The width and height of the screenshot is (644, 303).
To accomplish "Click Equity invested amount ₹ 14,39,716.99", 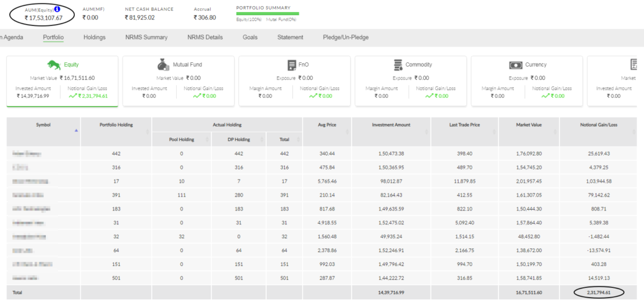I will (33, 96).
